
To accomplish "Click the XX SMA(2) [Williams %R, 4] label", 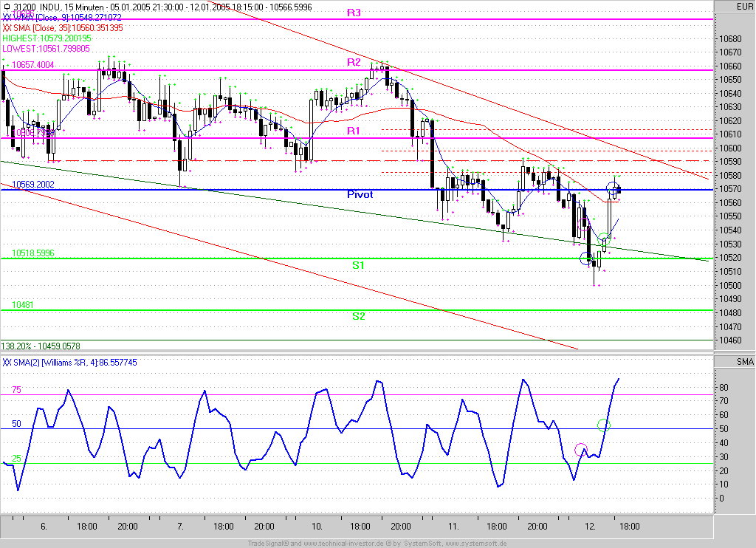I will pos(69,363).
